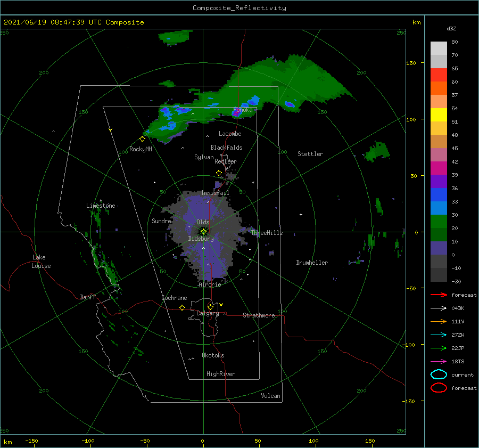This screenshot has height=448, width=479.
Task: Click the Sundre city label
Action: [x=162, y=221]
